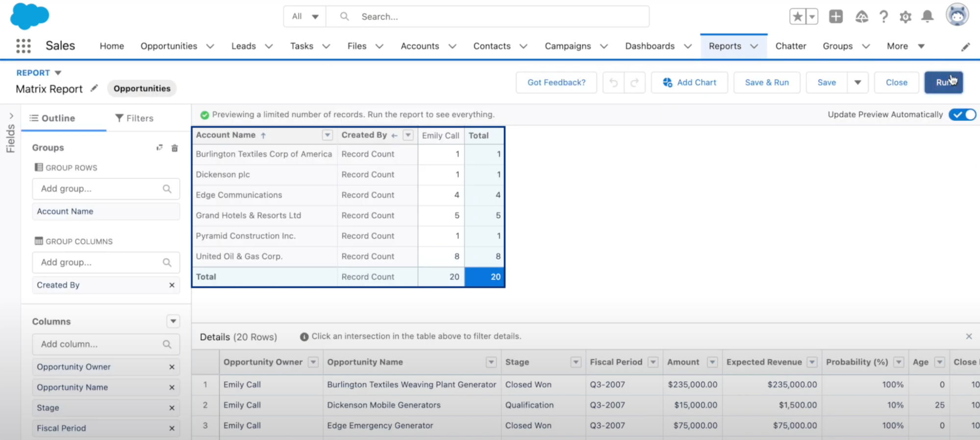Screen dimensions: 980x440
Task: Open Amount column header dropdown
Action: [712, 362]
